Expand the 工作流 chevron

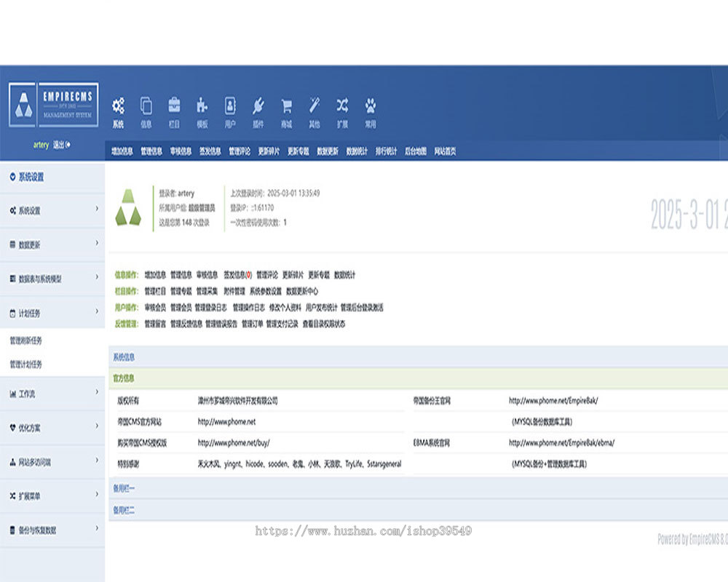(97, 392)
